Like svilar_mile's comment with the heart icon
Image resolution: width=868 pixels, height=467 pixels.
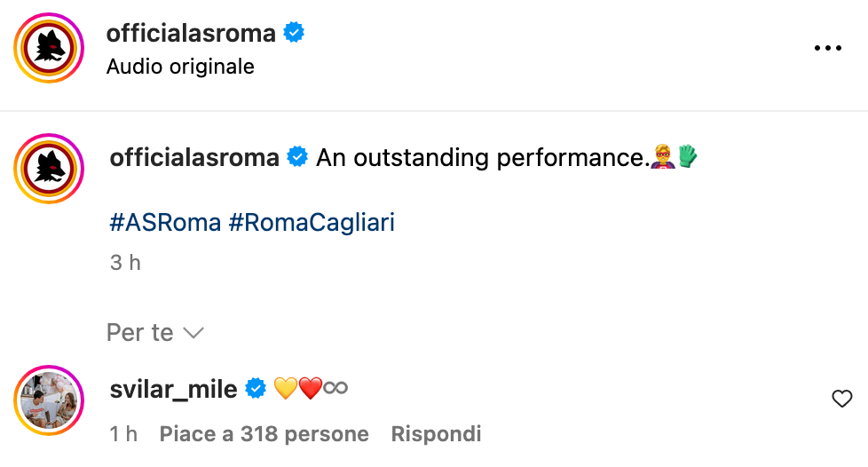[x=841, y=400]
